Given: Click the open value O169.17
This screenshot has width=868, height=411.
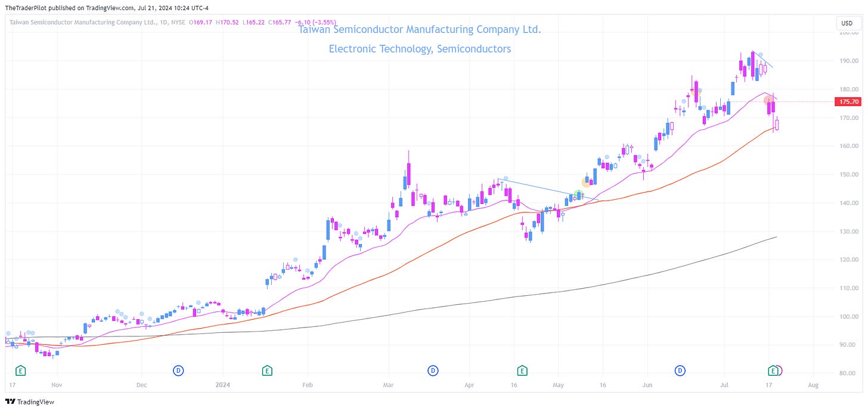Looking at the screenshot, I should pos(200,23).
